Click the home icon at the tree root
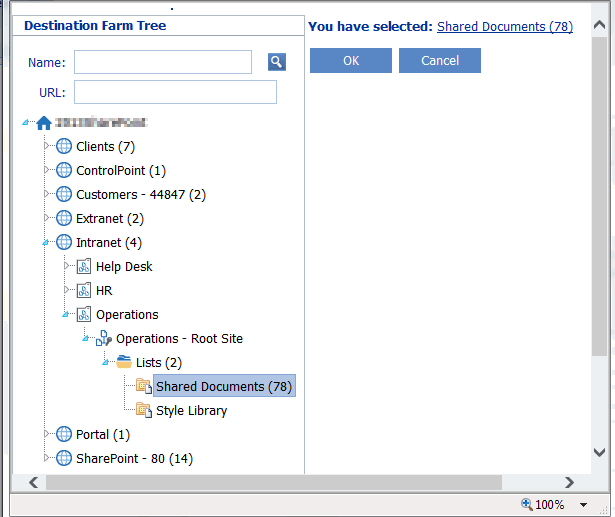Image resolution: width=615 pixels, height=517 pixels. point(43,123)
